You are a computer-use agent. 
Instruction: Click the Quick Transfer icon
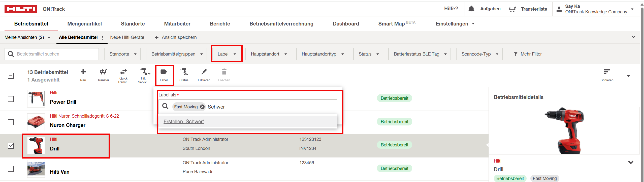pyautogui.click(x=123, y=72)
